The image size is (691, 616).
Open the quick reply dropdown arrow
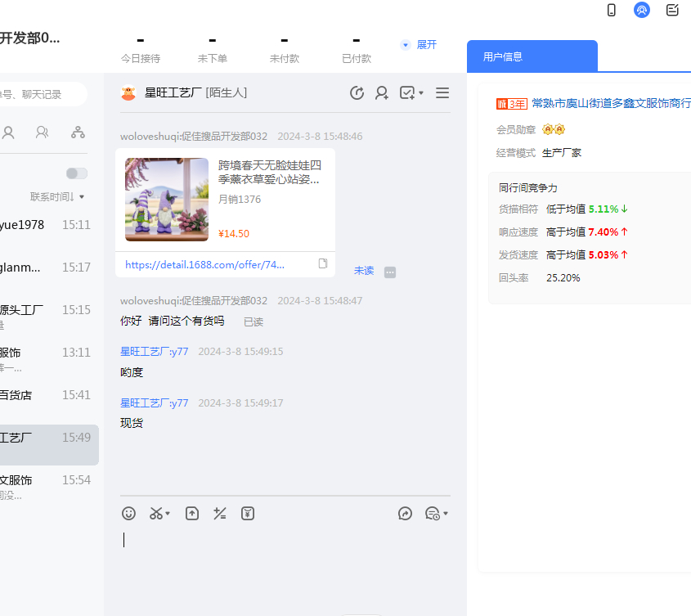pyautogui.click(x=446, y=514)
